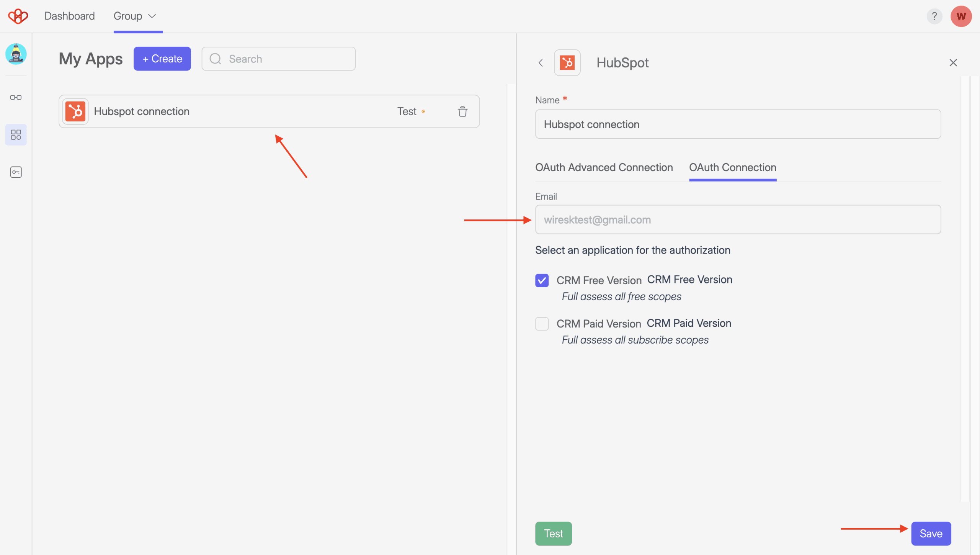Click the CRM Paid Version label

[599, 324]
